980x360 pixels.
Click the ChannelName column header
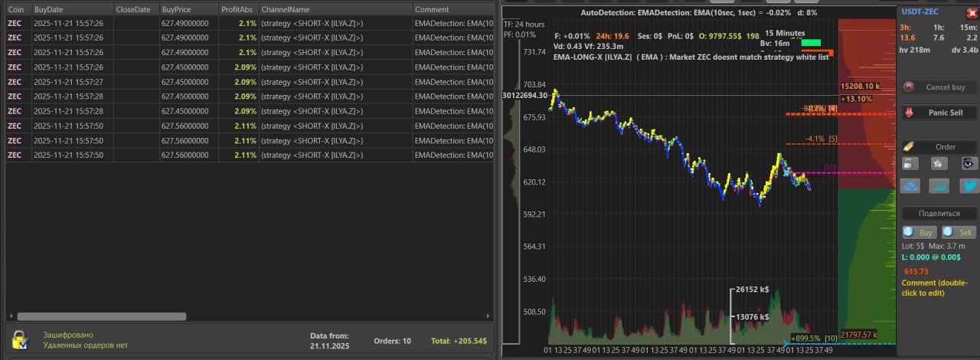(335, 9)
